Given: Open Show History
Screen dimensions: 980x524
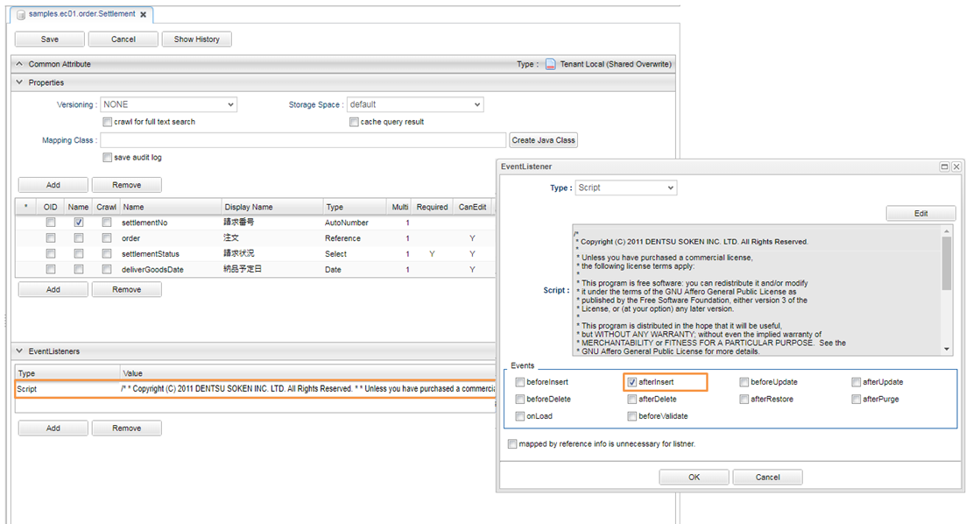Looking at the screenshot, I should tap(197, 39).
